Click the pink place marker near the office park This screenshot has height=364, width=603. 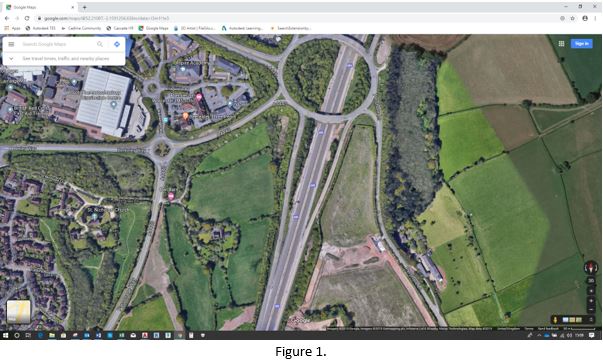pyautogui.click(x=199, y=97)
